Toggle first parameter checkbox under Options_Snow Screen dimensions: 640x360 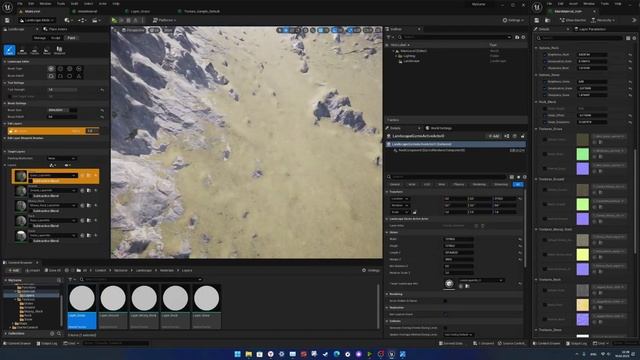[x=544, y=82]
